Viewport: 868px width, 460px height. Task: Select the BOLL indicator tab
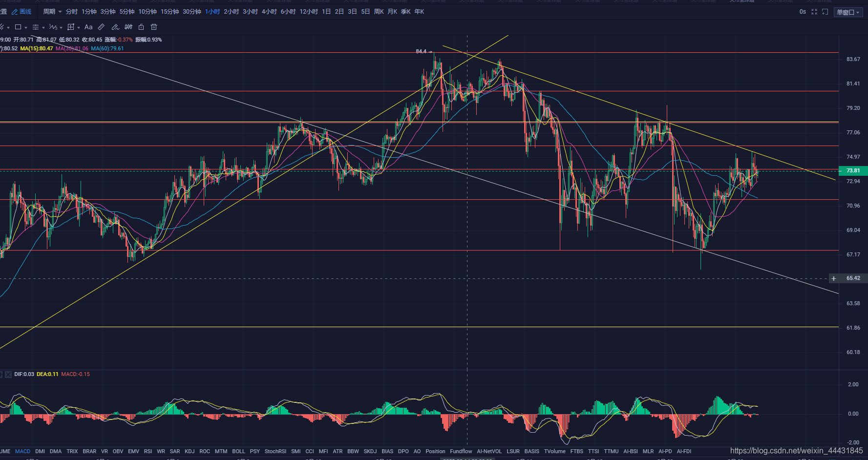pos(238,452)
